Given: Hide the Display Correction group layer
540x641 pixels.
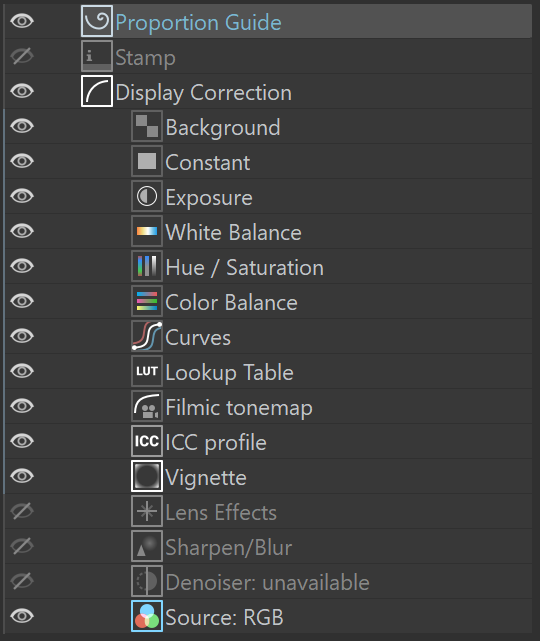Looking at the screenshot, I should (22, 91).
